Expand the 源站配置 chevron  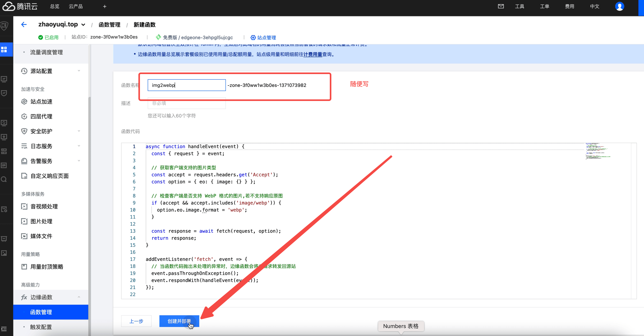click(79, 71)
